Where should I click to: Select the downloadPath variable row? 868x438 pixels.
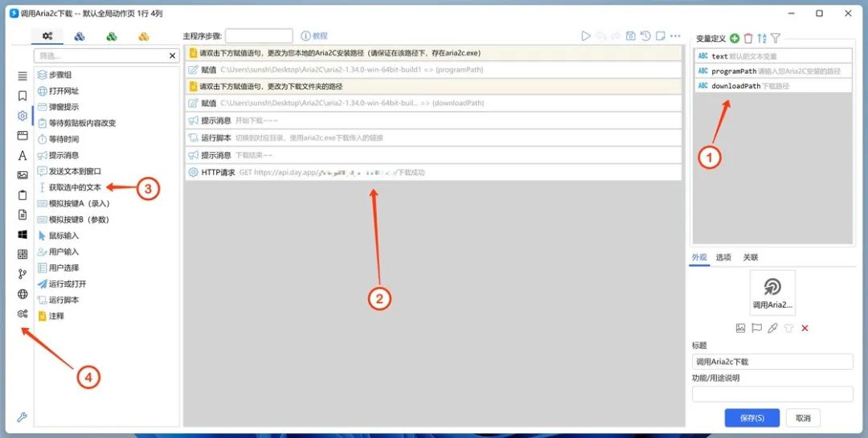coord(773,86)
